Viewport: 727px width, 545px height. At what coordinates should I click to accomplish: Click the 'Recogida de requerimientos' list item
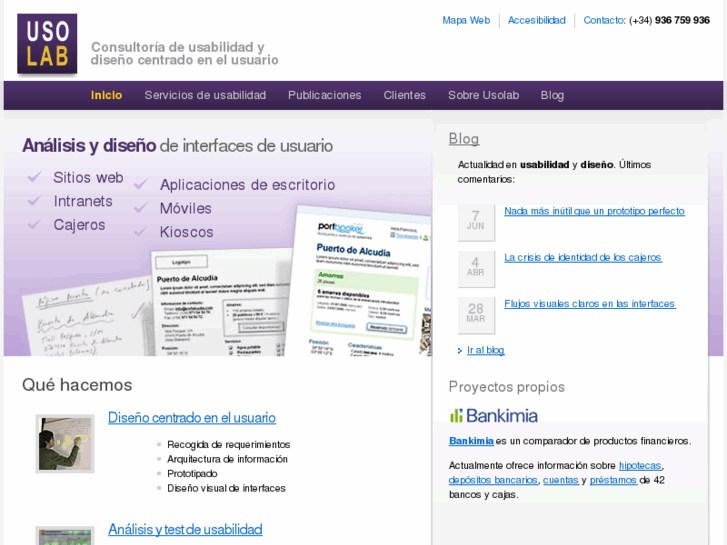pos(229,445)
